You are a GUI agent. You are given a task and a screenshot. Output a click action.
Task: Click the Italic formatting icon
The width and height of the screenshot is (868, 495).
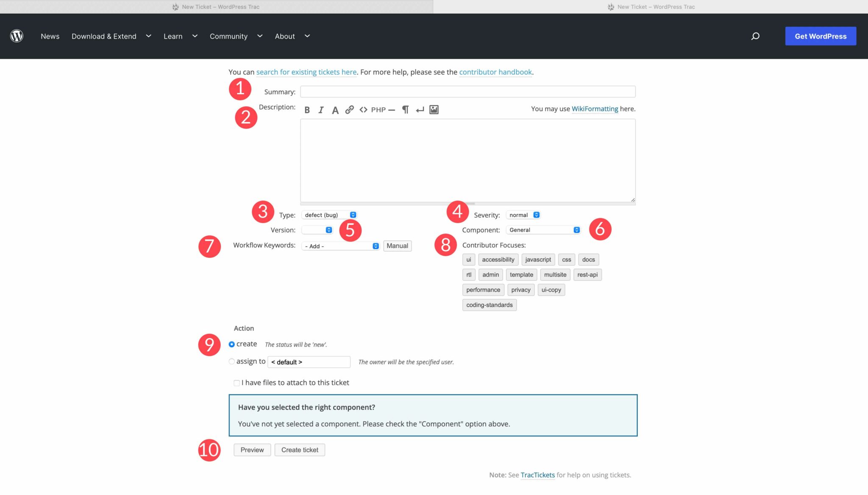click(x=320, y=110)
